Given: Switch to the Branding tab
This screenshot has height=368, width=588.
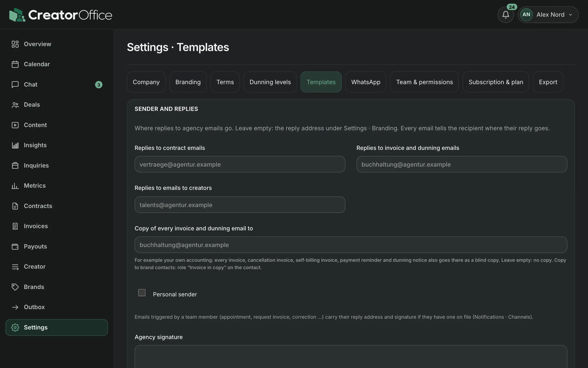Looking at the screenshot, I should click(188, 82).
